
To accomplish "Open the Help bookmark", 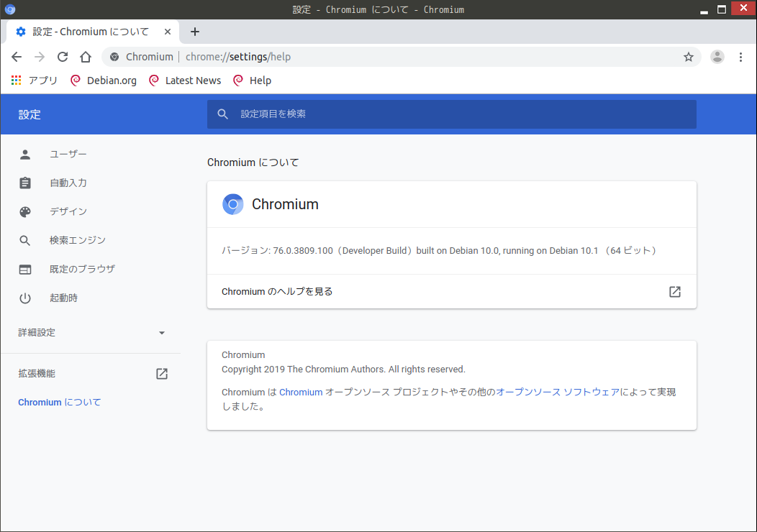I will (x=252, y=81).
